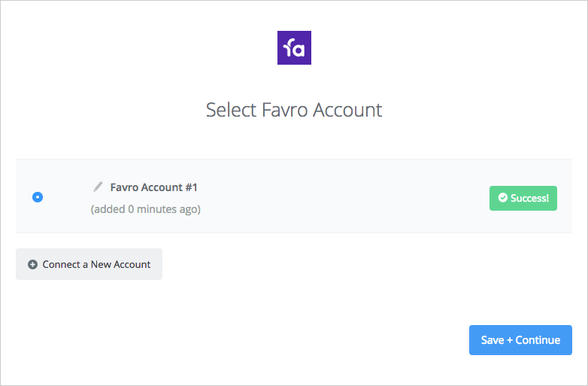Screen dimensions: 588x386
Task: Select the Favro Account #1 radio button
Action: click(x=38, y=197)
